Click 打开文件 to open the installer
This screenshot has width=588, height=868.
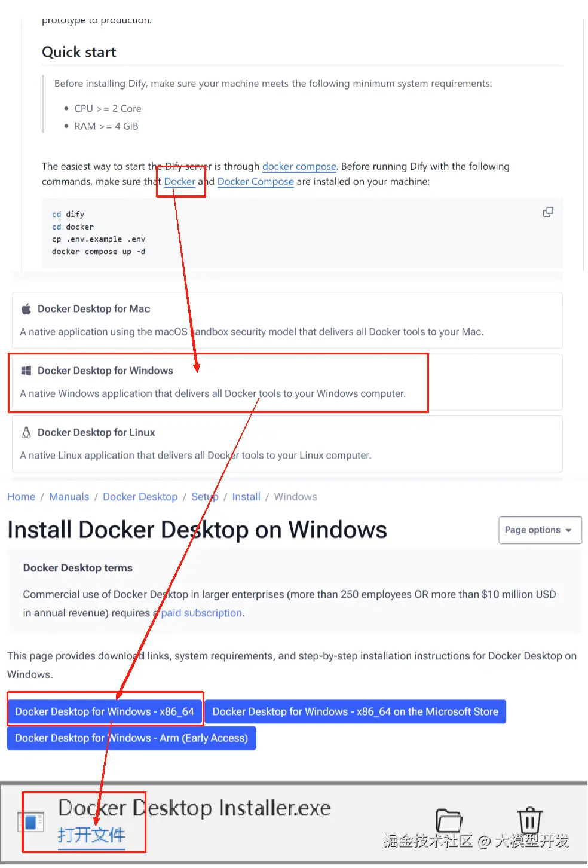(91, 835)
